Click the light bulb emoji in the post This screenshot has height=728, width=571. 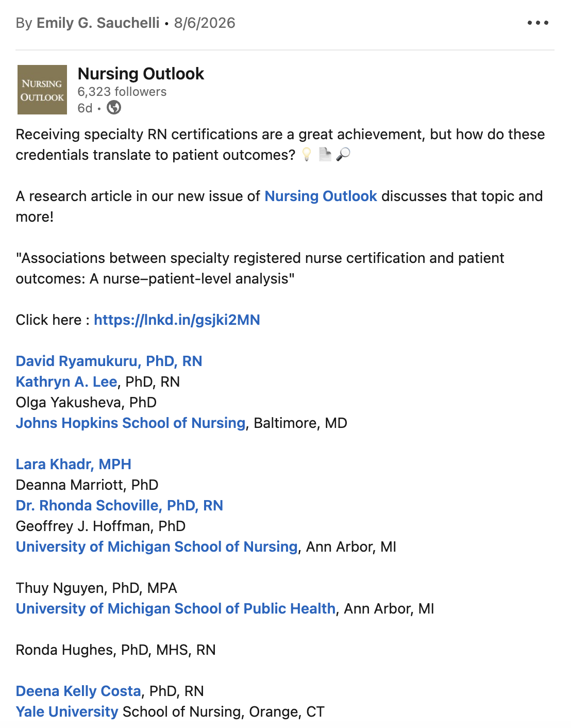coord(307,155)
